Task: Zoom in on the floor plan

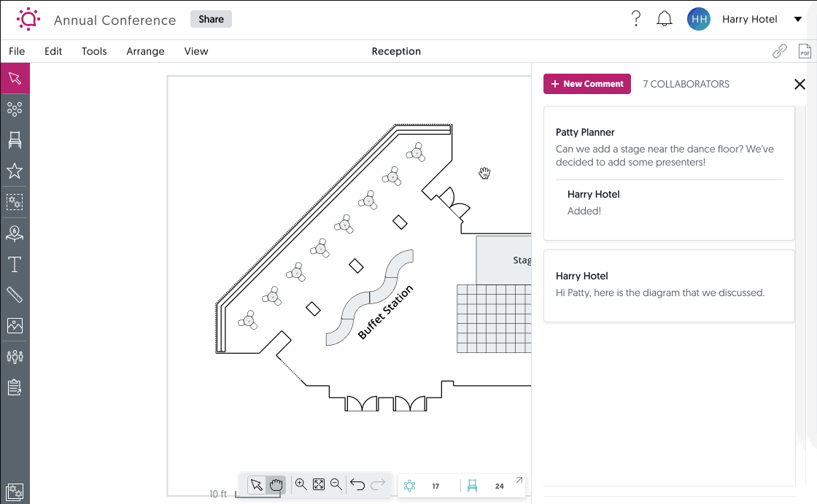Action: click(301, 484)
